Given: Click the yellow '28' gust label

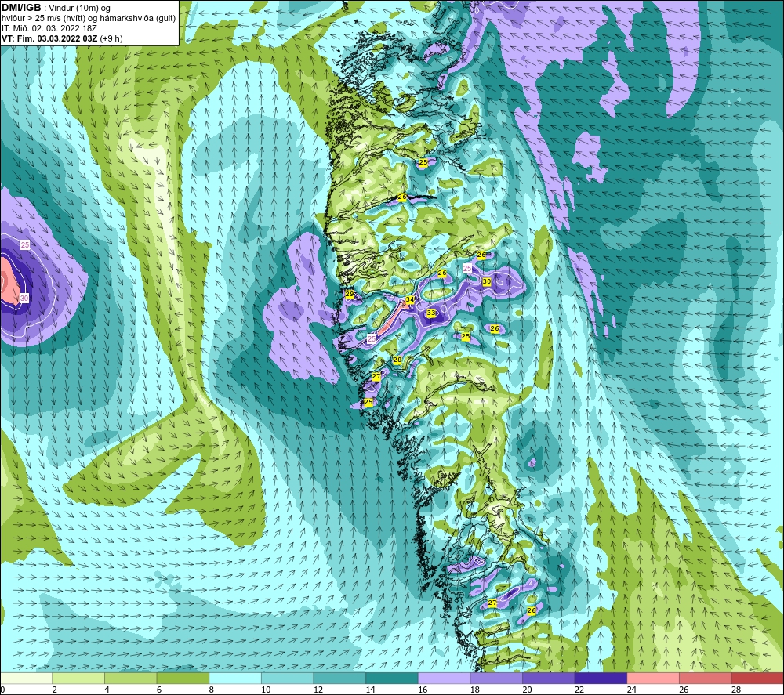Looking at the screenshot, I should click(397, 360).
